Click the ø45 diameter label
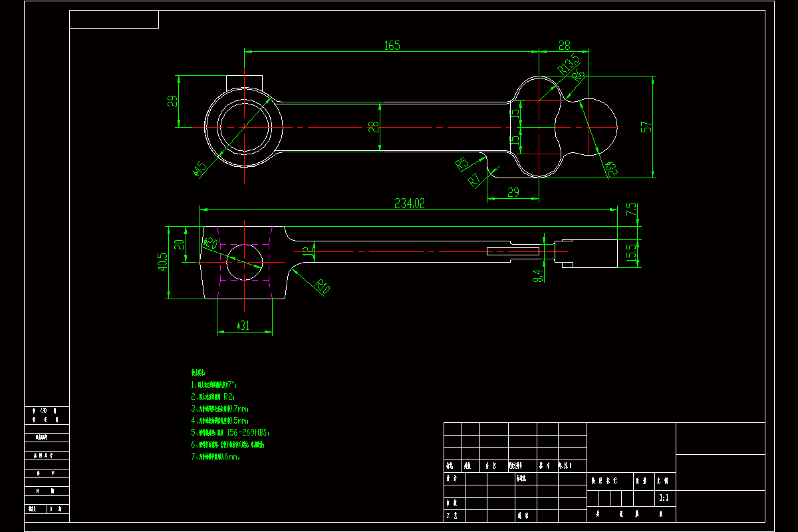This screenshot has width=798, height=532. coord(201,170)
